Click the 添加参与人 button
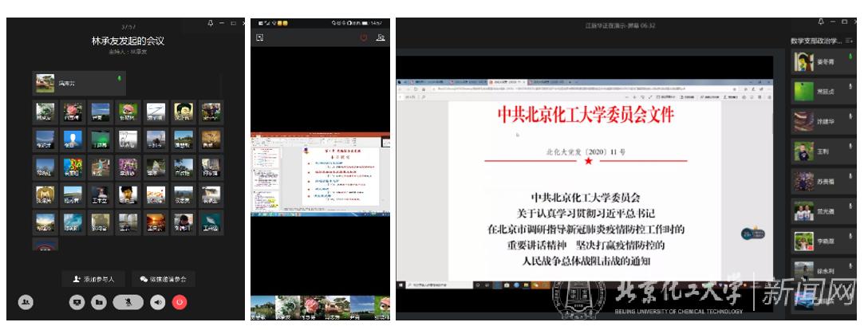 coord(93,279)
